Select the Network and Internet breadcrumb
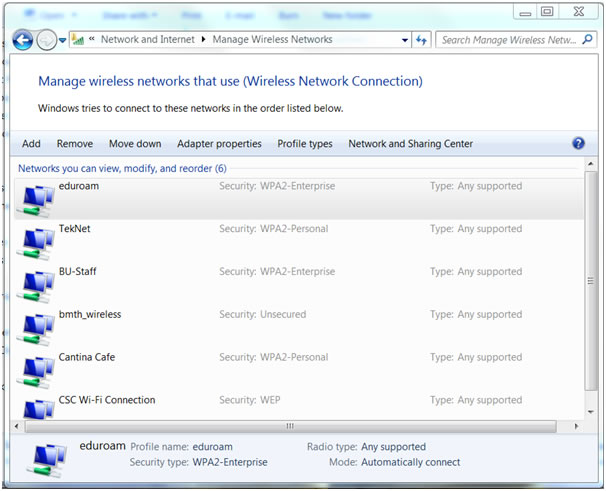 click(x=148, y=39)
